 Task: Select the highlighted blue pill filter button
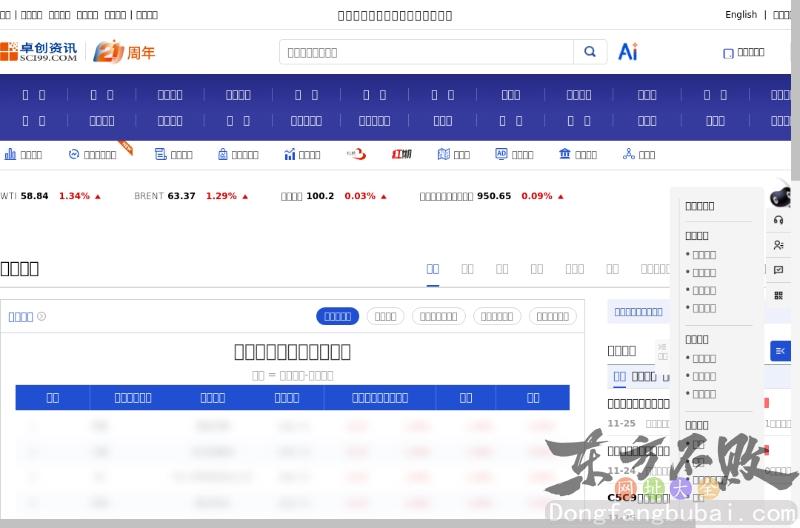pos(337,316)
